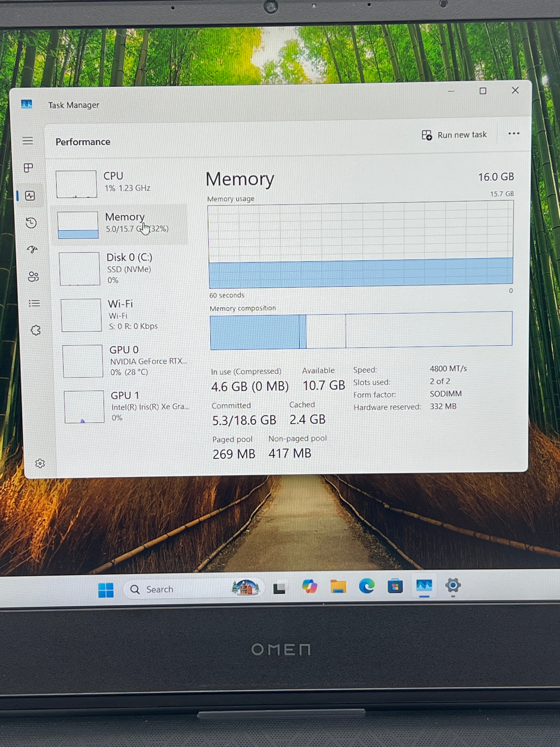Launch Copilot from the taskbar

tap(309, 586)
